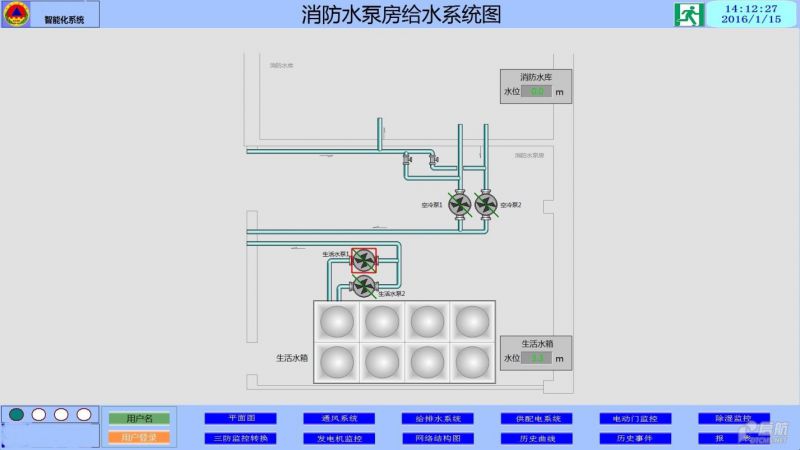This screenshot has height=450, width=800.
Task: Go to the 通风系统 screen
Action: pos(339,418)
